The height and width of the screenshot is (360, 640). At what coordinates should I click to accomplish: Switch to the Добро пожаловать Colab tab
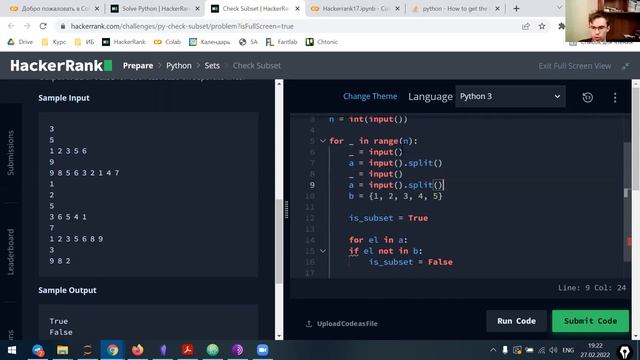[55, 8]
